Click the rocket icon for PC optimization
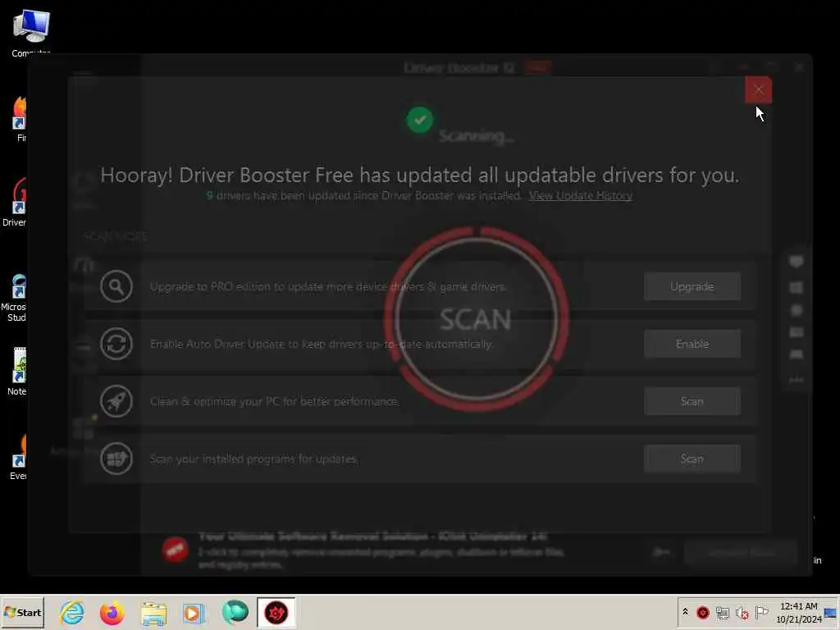Image resolution: width=840 pixels, height=630 pixels. click(x=116, y=401)
